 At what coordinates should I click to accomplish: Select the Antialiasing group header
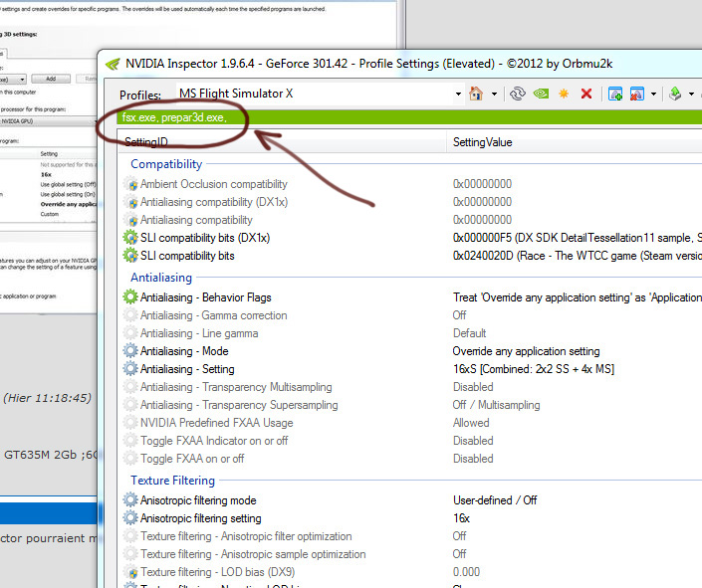(161, 278)
